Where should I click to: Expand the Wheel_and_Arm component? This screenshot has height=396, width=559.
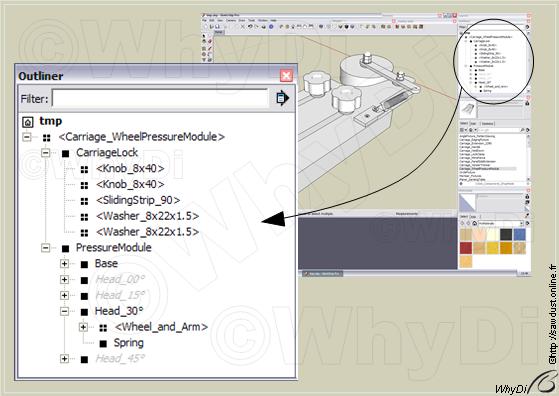coord(83,327)
